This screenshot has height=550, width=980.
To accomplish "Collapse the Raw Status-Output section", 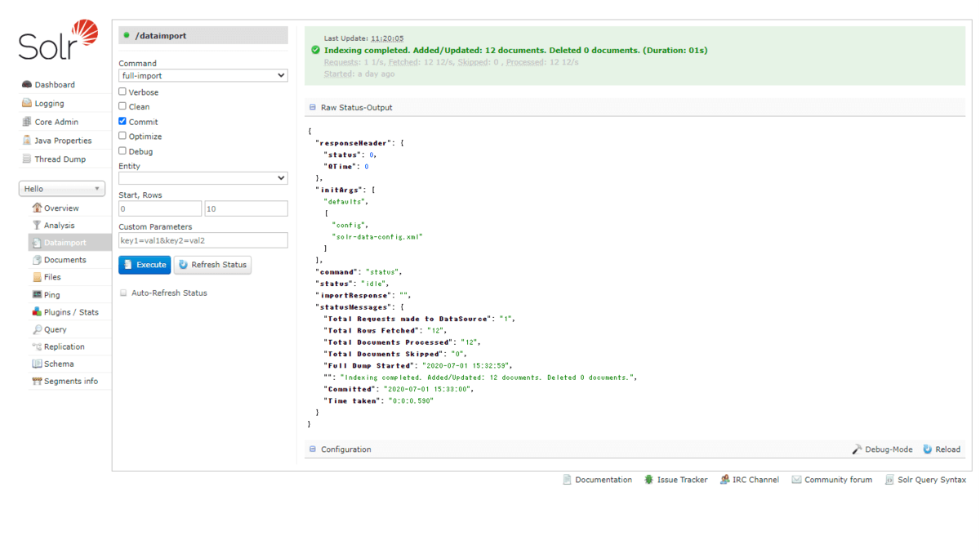I will pyautogui.click(x=313, y=108).
